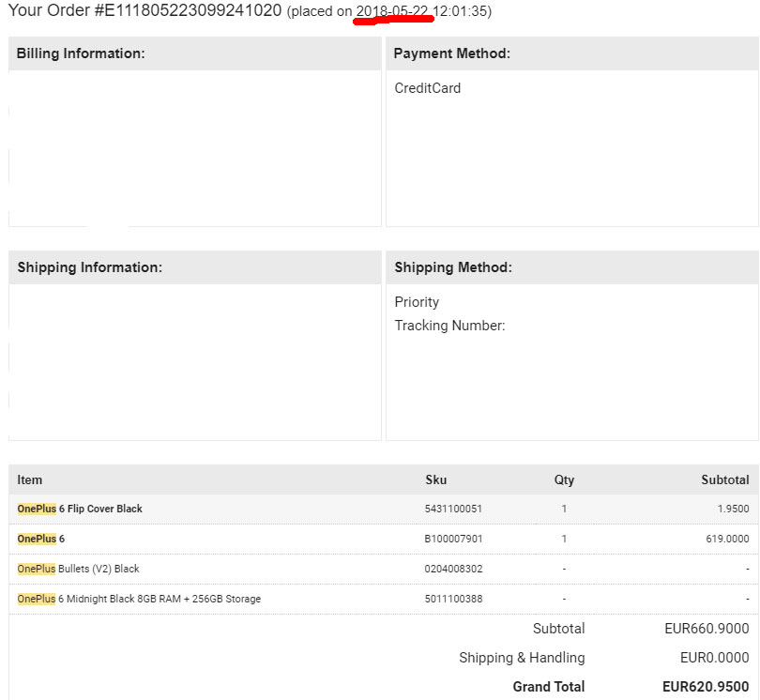Click order number E1118052230992​41020
760x700 pixels.
(188, 10)
